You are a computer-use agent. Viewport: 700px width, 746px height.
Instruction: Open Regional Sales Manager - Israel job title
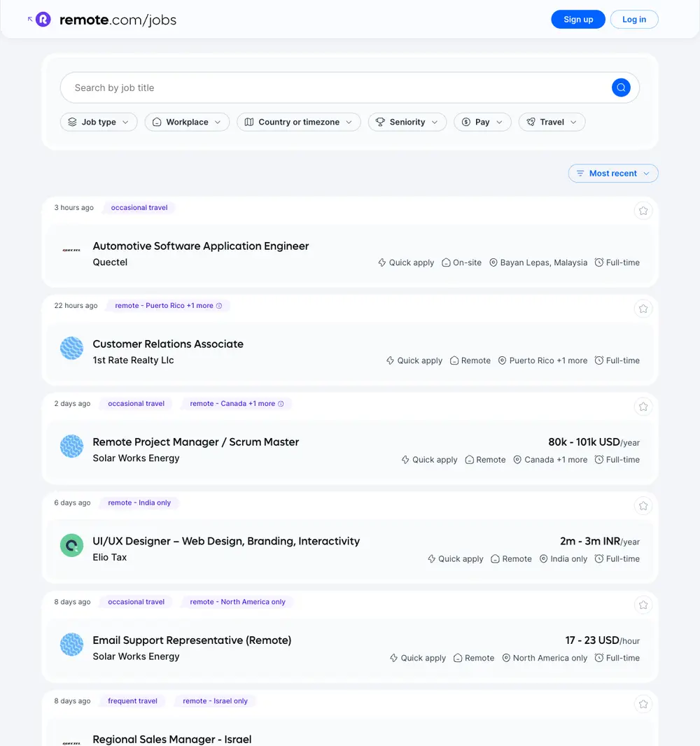coord(171,739)
